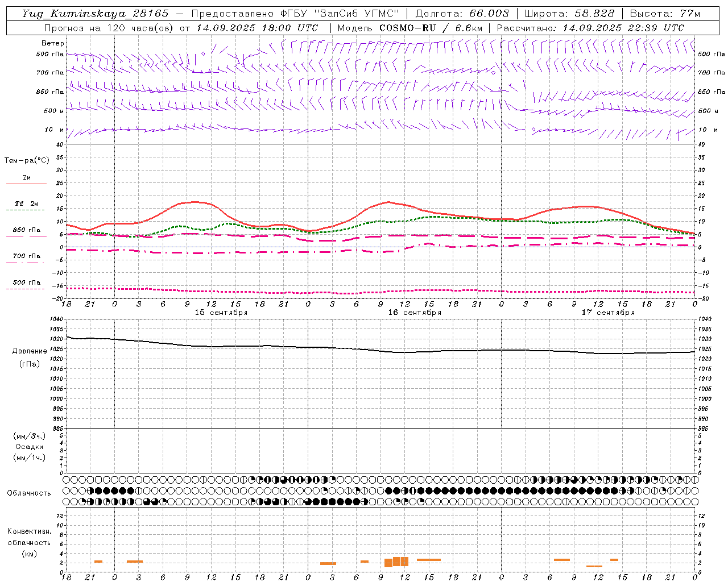Click the (мм/1ч.) units label

(x=30, y=458)
